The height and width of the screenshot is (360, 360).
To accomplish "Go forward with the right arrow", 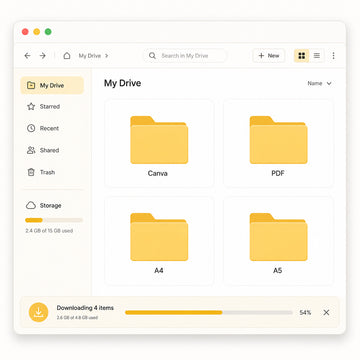I will (43, 56).
